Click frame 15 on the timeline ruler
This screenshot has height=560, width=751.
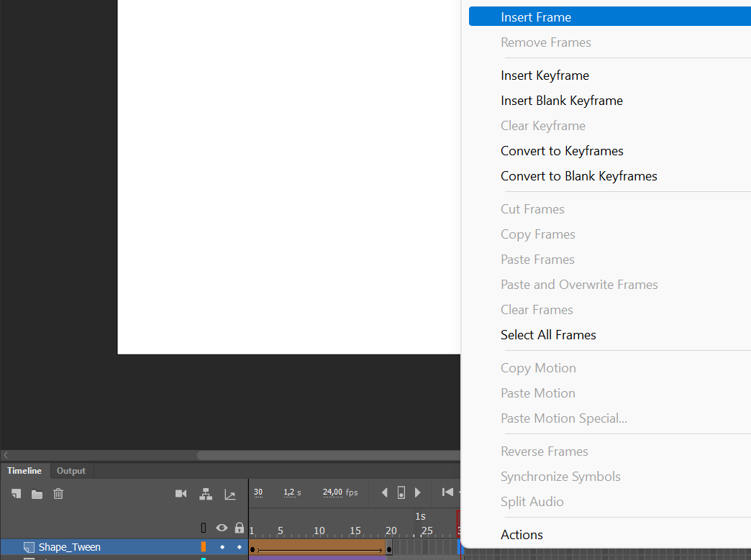(x=355, y=531)
